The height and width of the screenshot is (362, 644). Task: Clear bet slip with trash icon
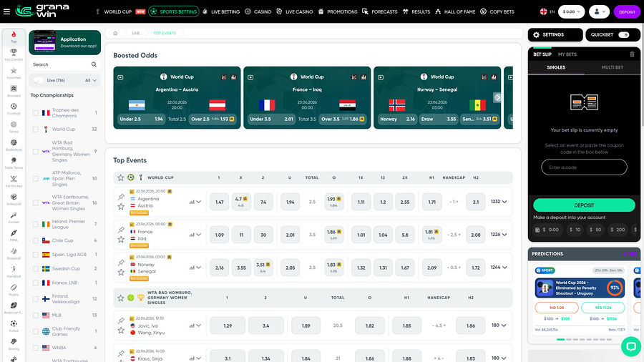632,54
